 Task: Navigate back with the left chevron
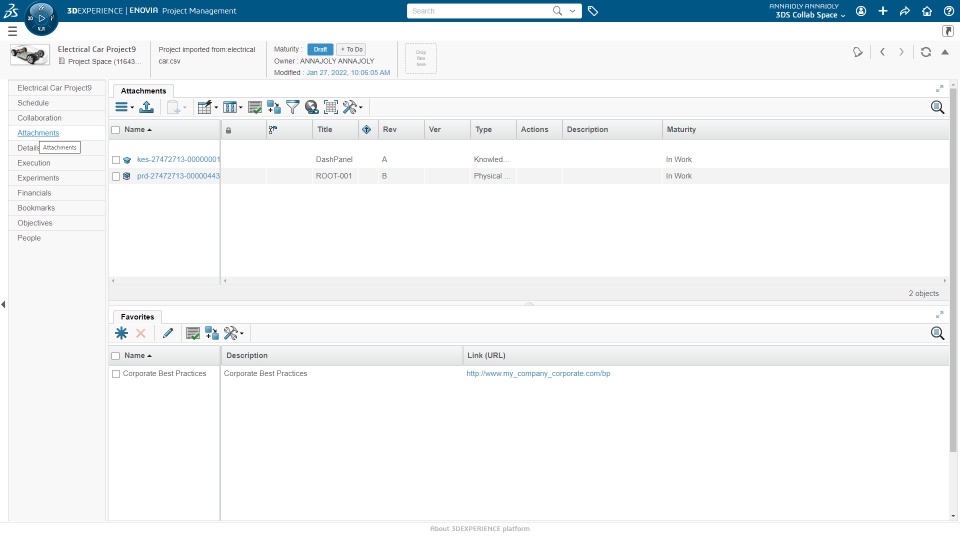point(882,52)
